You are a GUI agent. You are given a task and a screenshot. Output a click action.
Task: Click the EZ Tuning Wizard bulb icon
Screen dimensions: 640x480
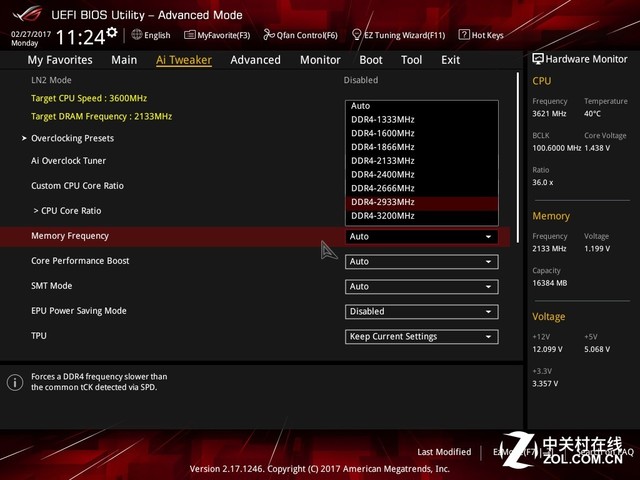tap(357, 35)
